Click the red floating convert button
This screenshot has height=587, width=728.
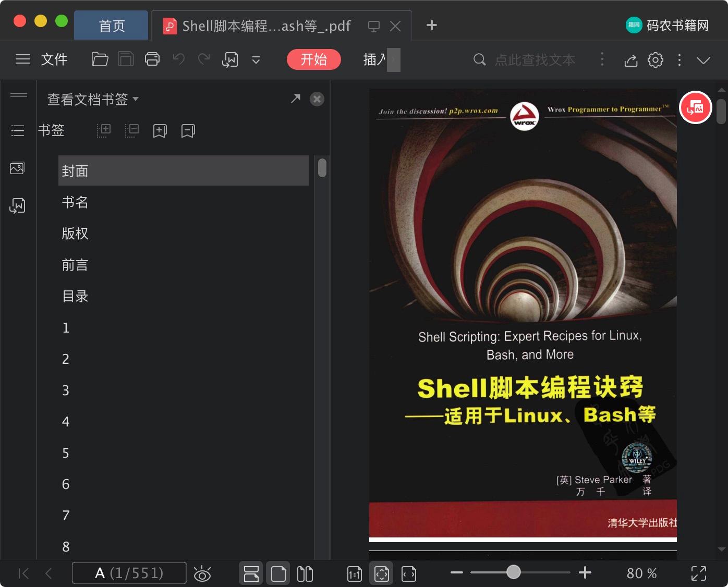pos(696,107)
